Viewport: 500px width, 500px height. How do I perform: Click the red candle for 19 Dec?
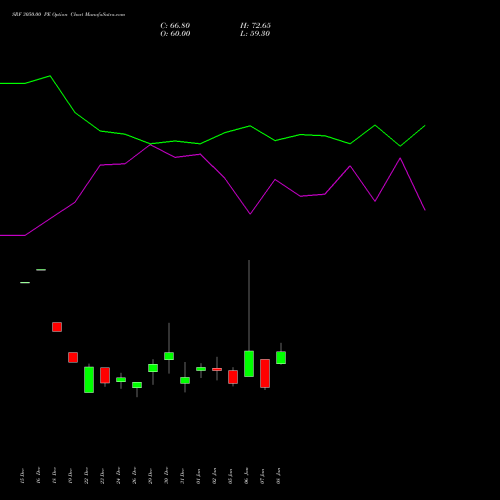click(x=73, y=357)
